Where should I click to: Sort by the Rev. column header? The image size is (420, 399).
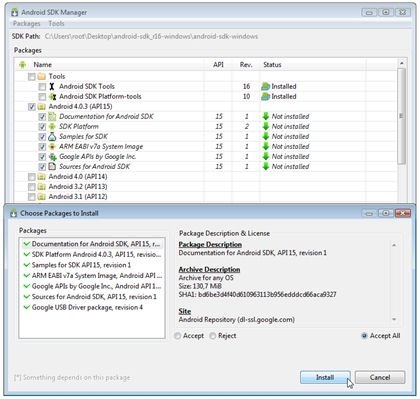[x=246, y=65]
